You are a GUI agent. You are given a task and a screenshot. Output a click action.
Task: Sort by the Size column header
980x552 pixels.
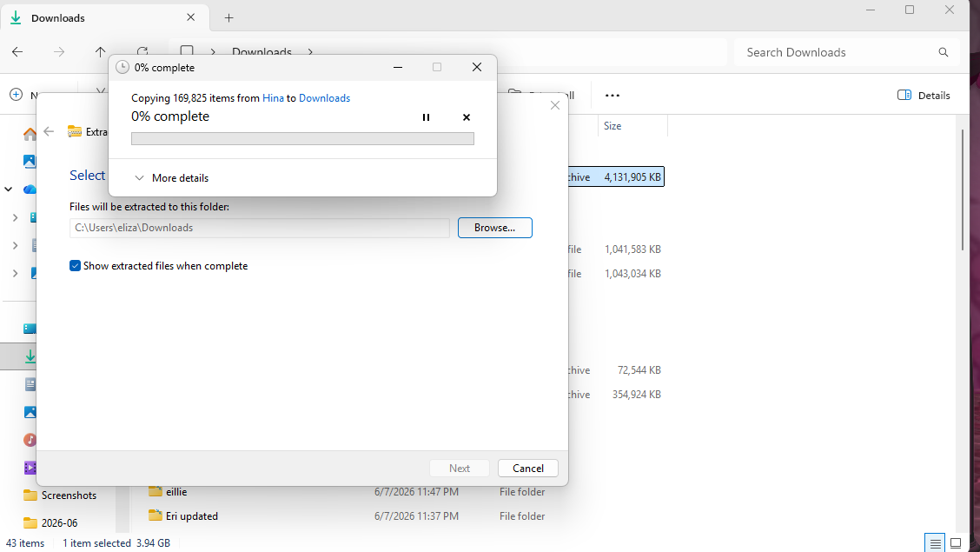[632, 126]
